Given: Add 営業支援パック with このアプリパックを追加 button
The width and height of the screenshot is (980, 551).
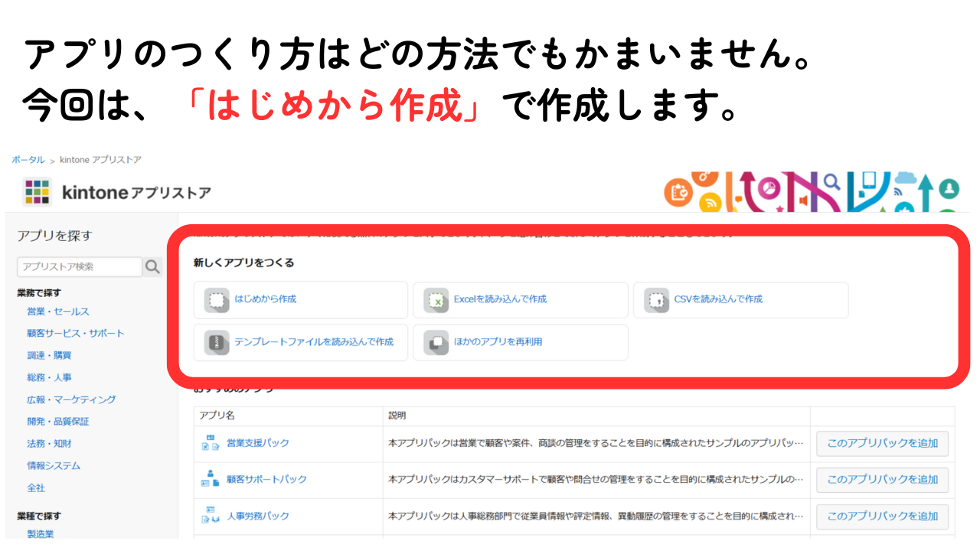Looking at the screenshot, I should [x=882, y=444].
